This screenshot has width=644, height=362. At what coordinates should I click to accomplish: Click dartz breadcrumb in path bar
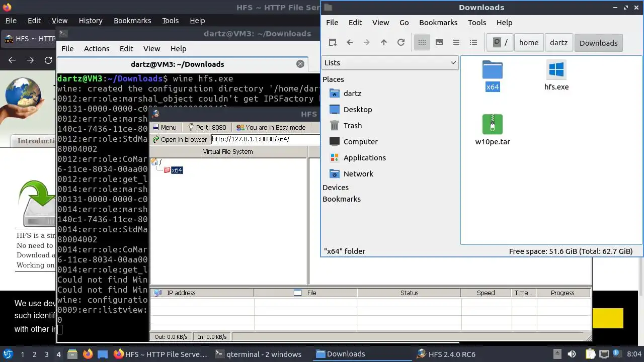coord(558,43)
